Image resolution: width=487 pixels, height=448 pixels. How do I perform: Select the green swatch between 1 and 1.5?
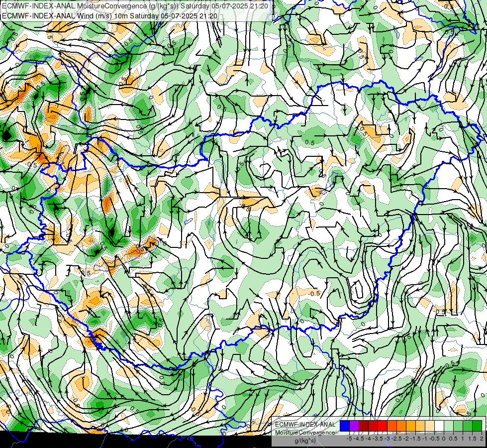468,426
